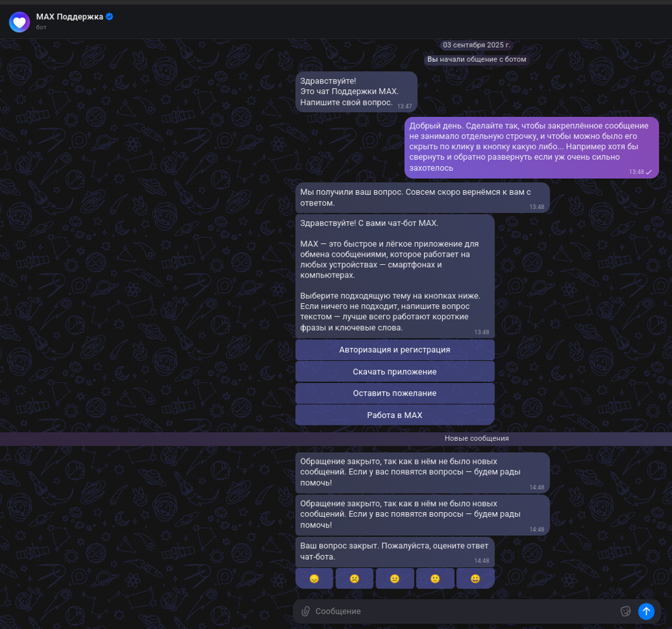Click the read checkmark on outgoing message
This screenshot has width=672, height=629.
[649, 172]
